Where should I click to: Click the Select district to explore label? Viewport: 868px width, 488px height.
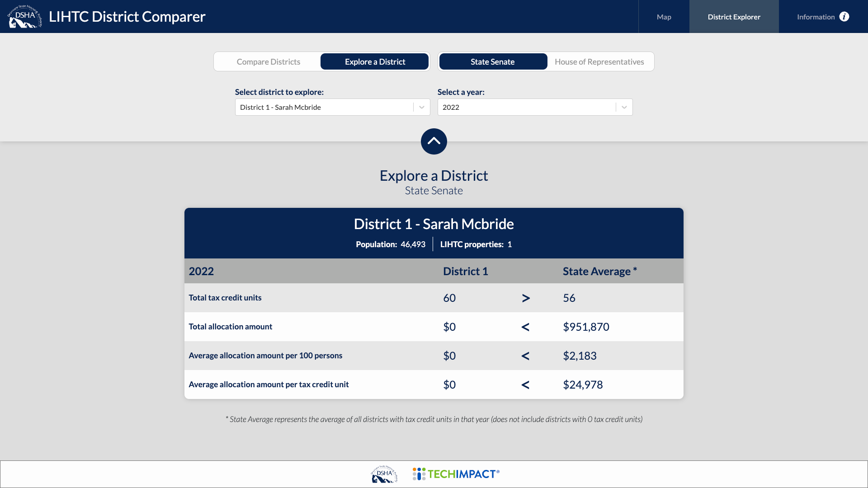point(279,92)
